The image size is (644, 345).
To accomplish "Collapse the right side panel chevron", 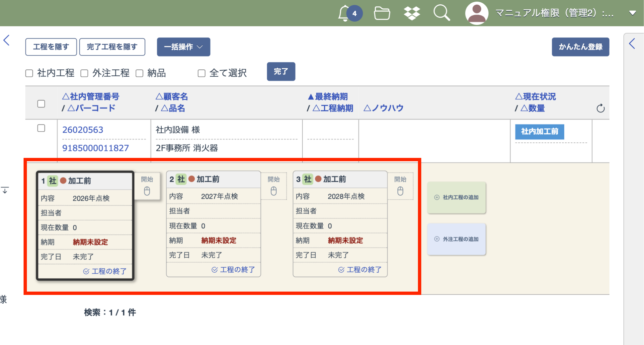I will click(x=632, y=43).
